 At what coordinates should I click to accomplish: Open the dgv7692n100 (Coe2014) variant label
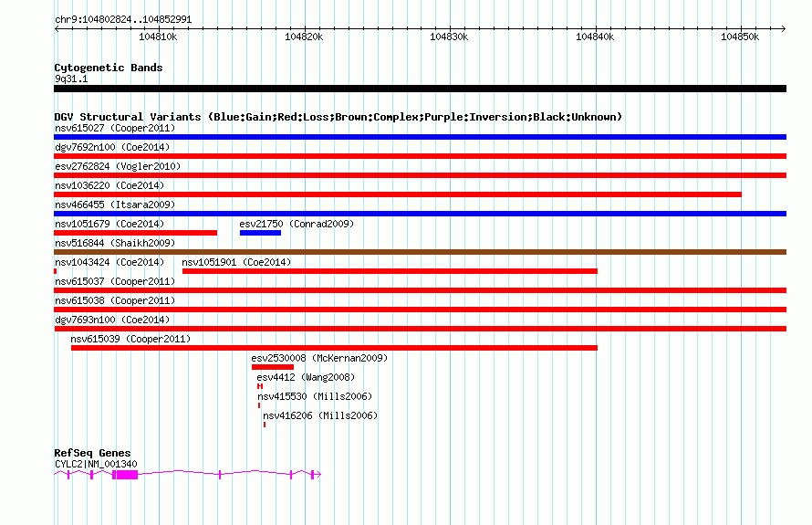[x=112, y=147]
